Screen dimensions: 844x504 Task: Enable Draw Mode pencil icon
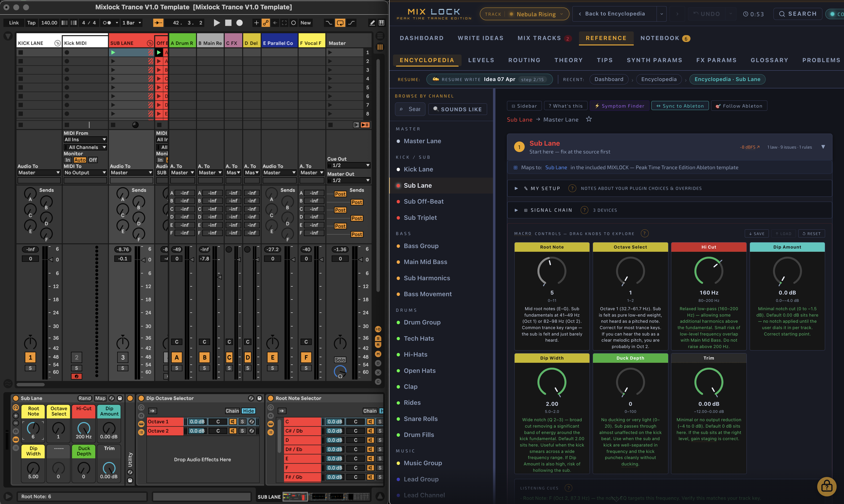point(372,23)
